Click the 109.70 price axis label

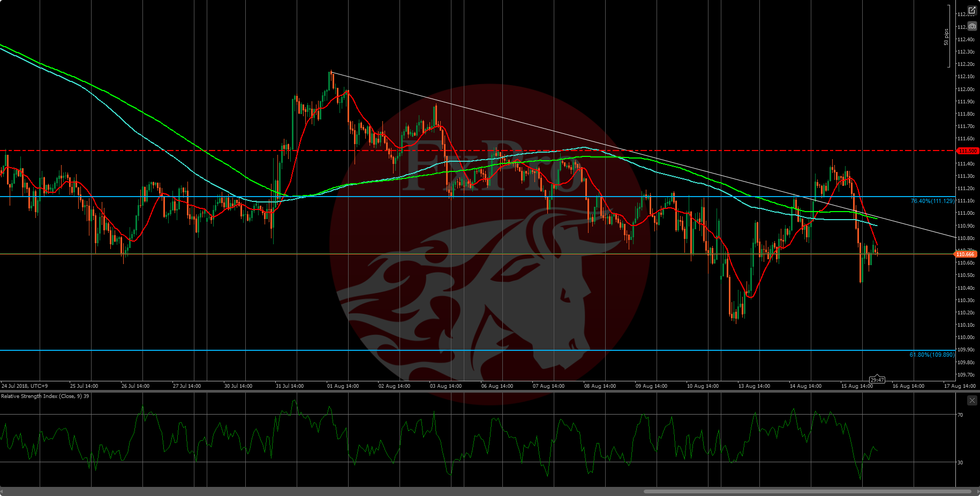[x=966, y=375]
